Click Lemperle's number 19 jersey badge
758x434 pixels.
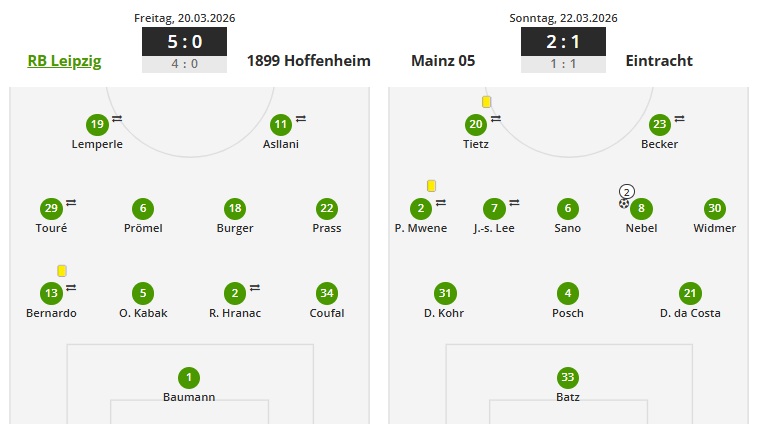96,125
